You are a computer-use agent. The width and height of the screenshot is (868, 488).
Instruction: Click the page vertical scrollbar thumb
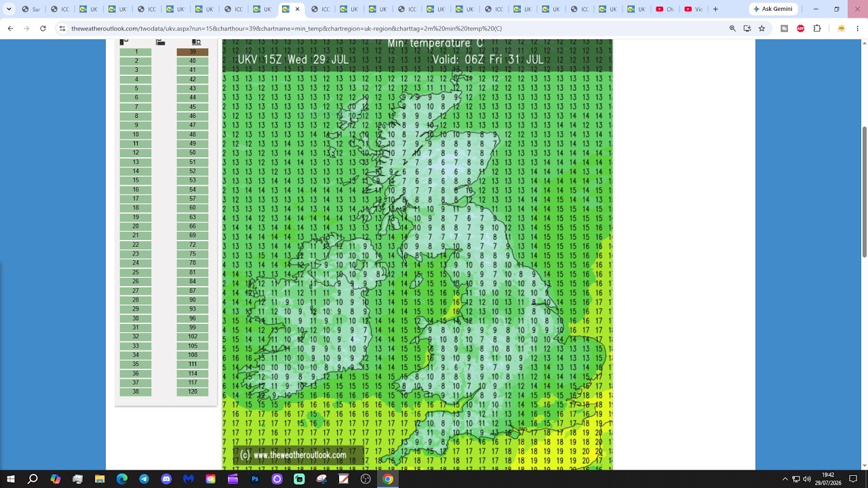click(x=864, y=192)
